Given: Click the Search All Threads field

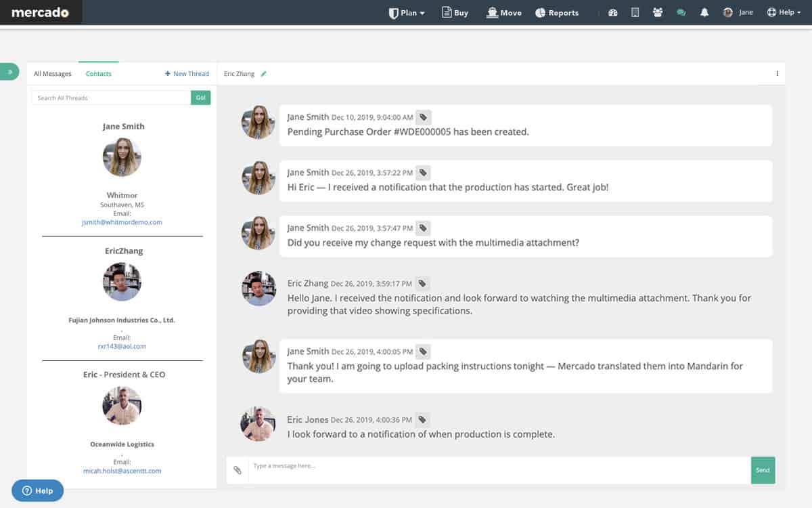Looking at the screenshot, I should (112, 98).
